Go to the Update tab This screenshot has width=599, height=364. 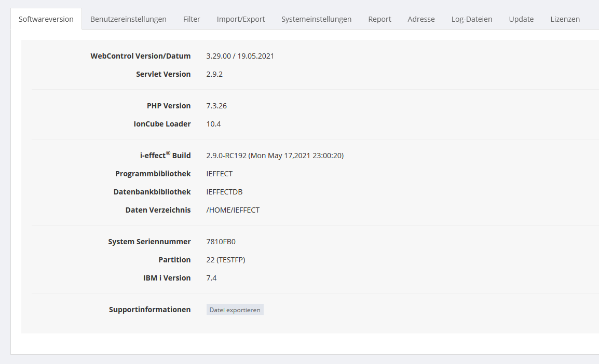[521, 19]
